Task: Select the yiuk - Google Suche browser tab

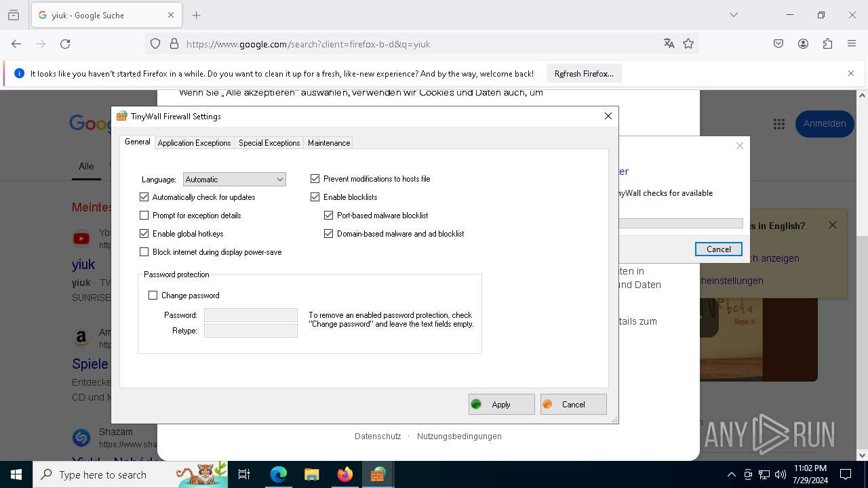Action: click(105, 15)
